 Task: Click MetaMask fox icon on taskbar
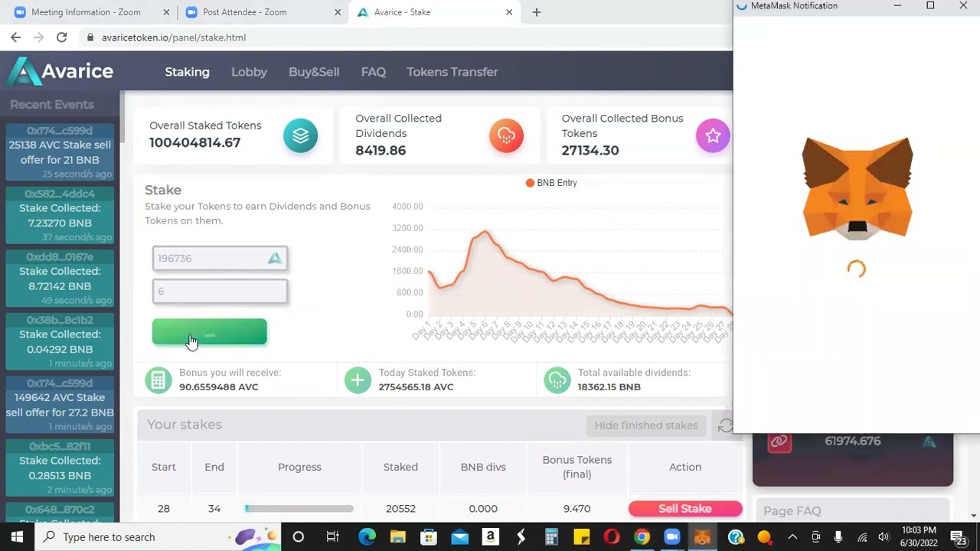[702, 536]
